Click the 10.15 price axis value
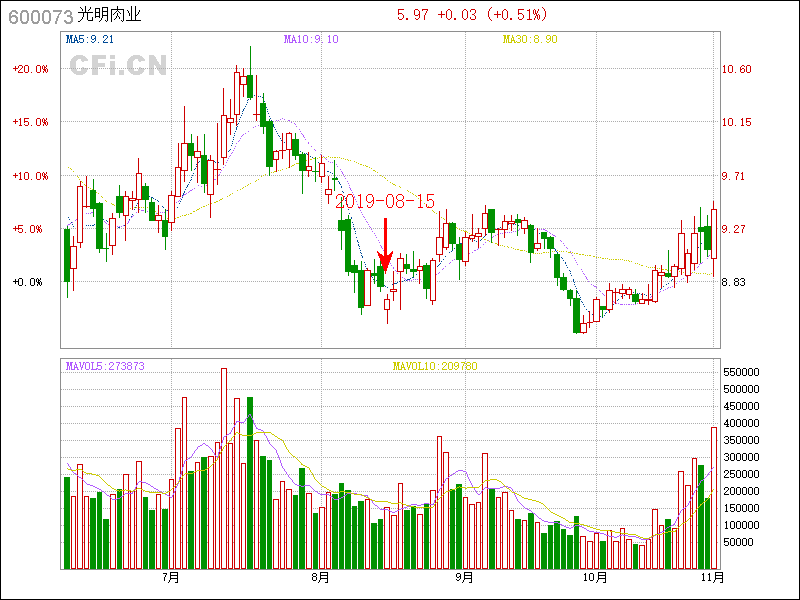 click(x=736, y=122)
